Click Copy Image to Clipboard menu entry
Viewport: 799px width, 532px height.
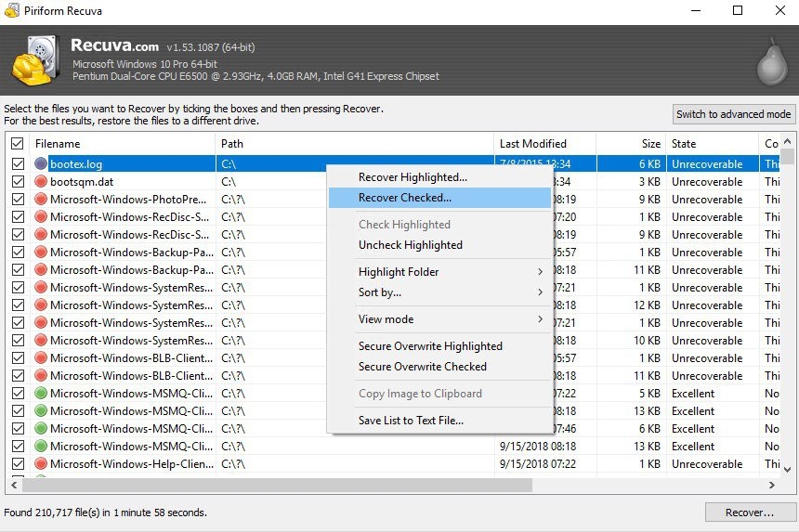[x=439, y=394]
